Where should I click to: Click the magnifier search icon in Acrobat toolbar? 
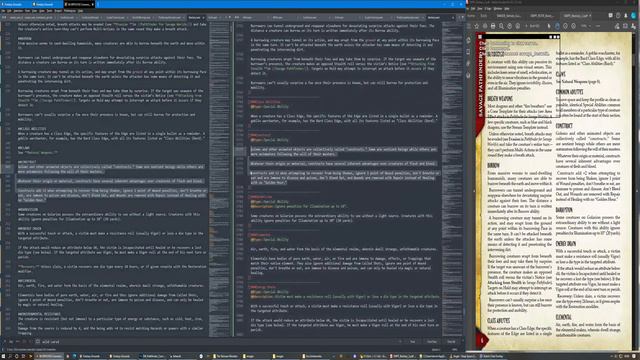pos(501,26)
